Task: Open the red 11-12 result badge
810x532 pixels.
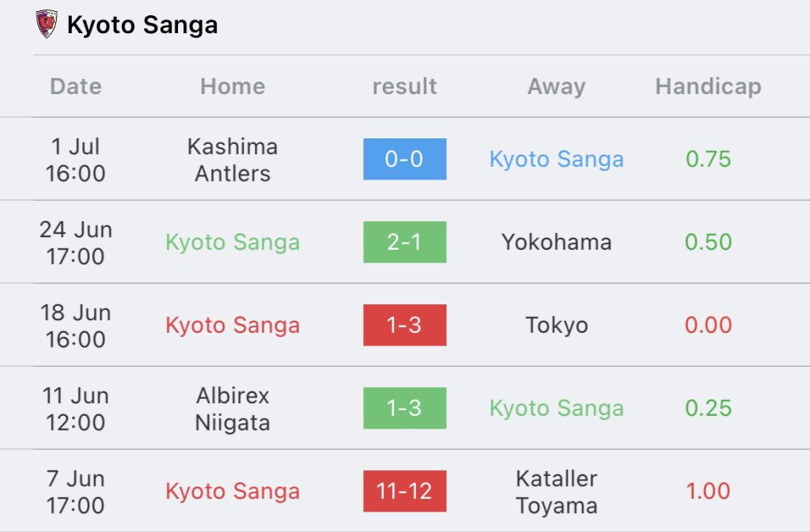Action: click(x=404, y=491)
